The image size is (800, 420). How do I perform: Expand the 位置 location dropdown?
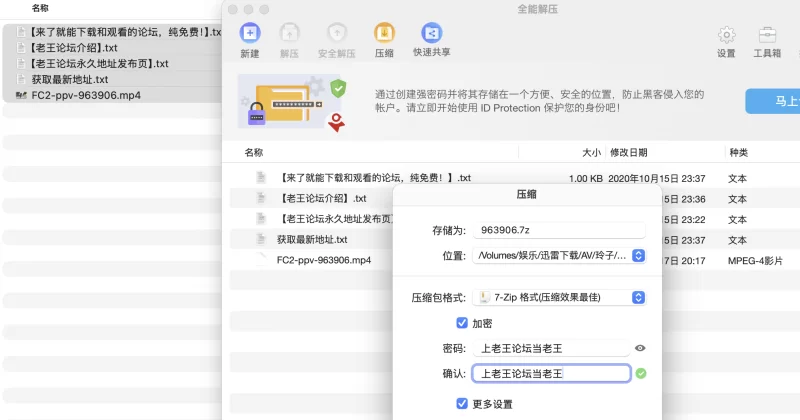pyautogui.click(x=638, y=256)
